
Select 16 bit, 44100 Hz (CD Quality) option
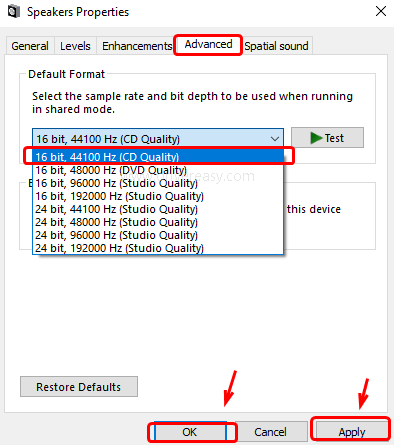click(x=158, y=157)
